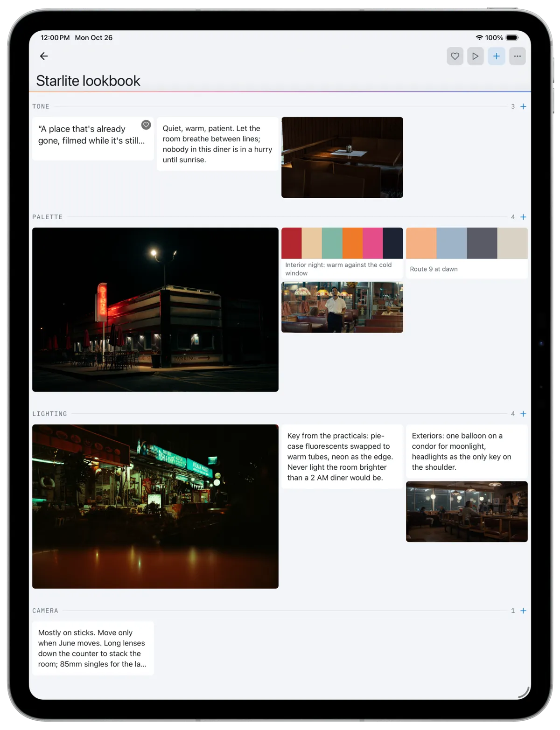
Task: Tap the Wi-Fi status icon
Action: pyautogui.click(x=479, y=37)
